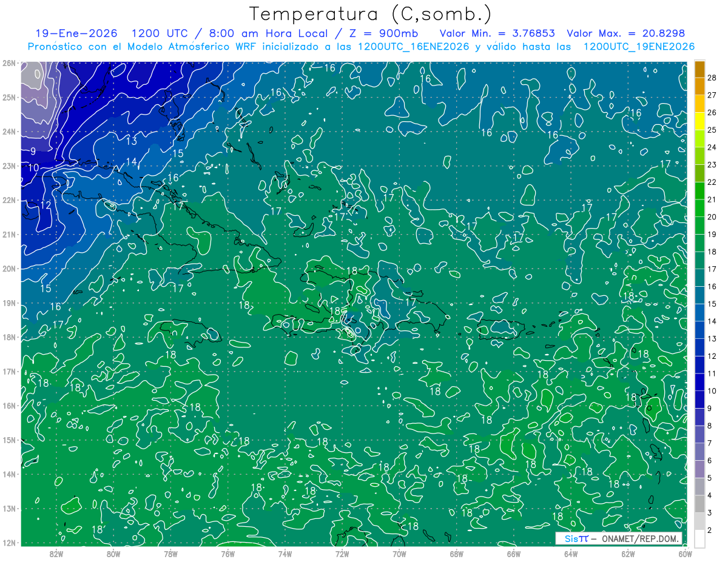The width and height of the screenshot is (728, 562).
Task: Click latitude axis label "26N"
Action: point(8,63)
